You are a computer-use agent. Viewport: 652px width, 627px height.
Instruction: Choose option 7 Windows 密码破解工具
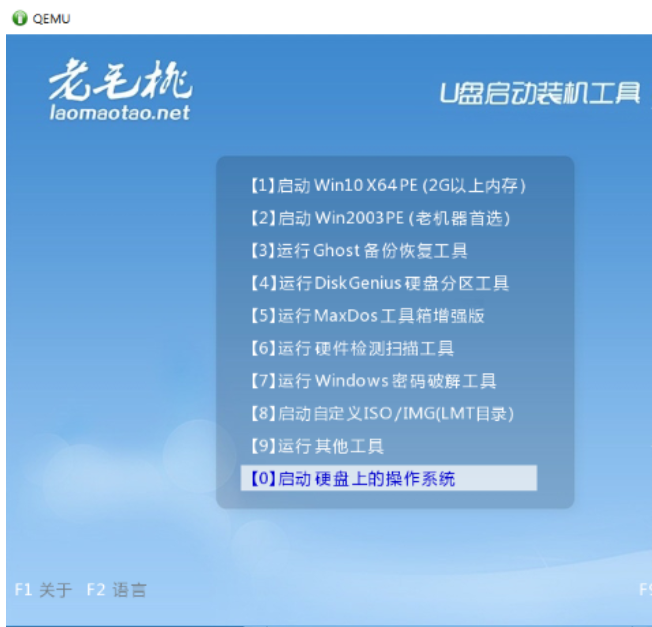pyautogui.click(x=373, y=381)
